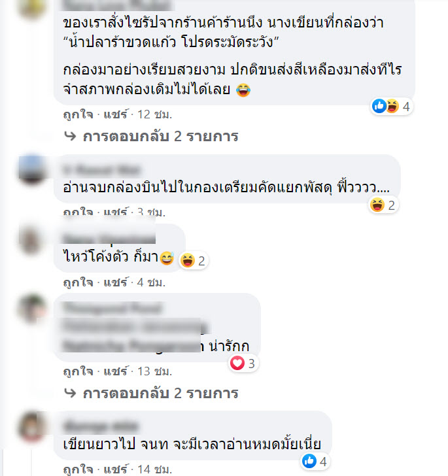Share the ไหว้โค้งตัว comment from 4 ชม.

pyautogui.click(x=116, y=282)
